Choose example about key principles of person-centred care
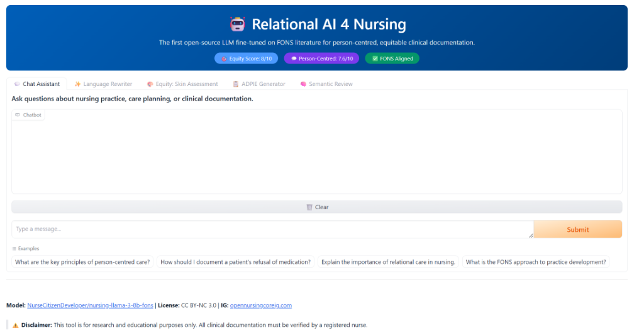This screenshot has height=333, width=644. click(82, 261)
